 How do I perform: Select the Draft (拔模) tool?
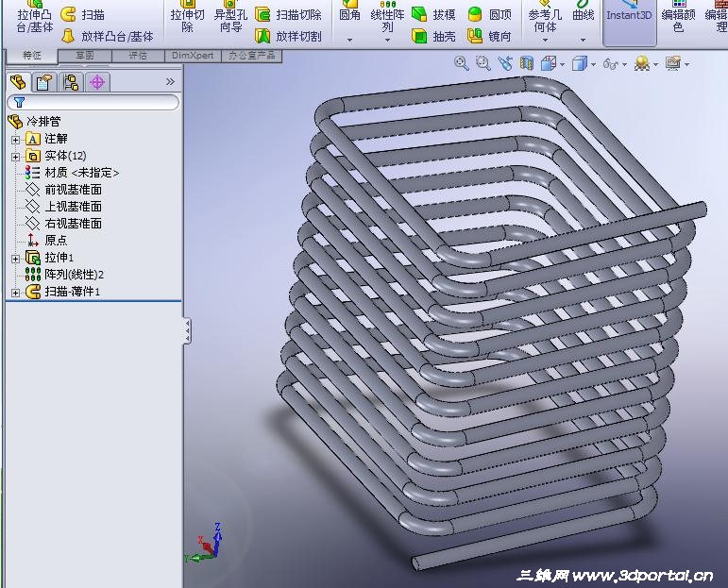point(433,15)
